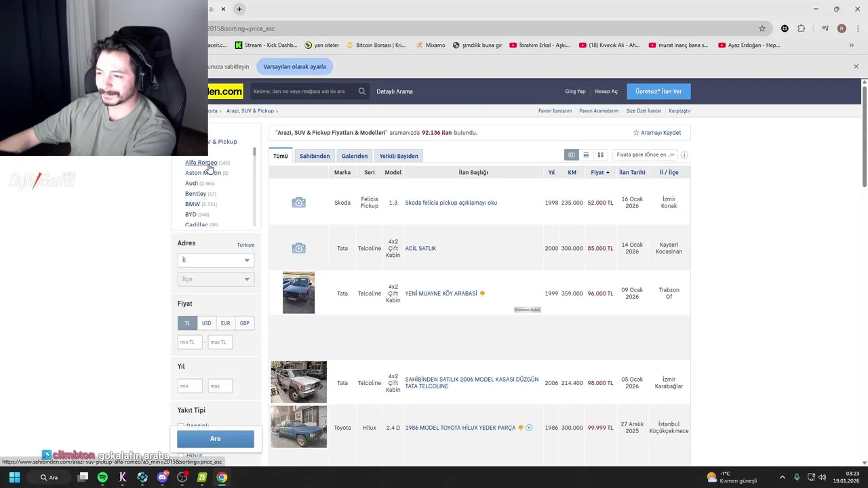Click Ücretsiz İlan Ver button
This screenshot has height=488, width=868.
[658, 91]
